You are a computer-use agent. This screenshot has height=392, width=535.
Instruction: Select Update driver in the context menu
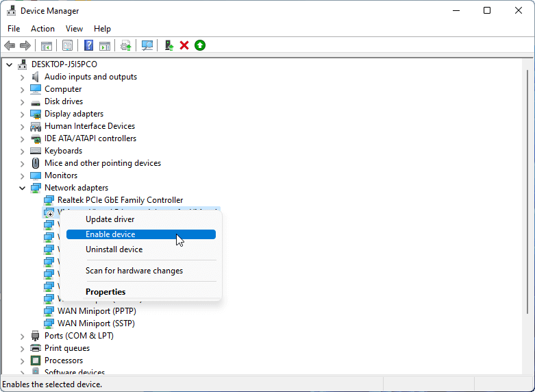coord(110,219)
